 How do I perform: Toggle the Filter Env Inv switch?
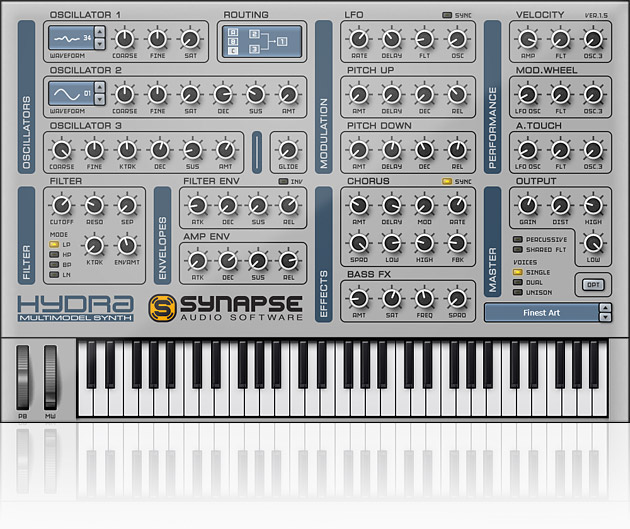point(283,182)
